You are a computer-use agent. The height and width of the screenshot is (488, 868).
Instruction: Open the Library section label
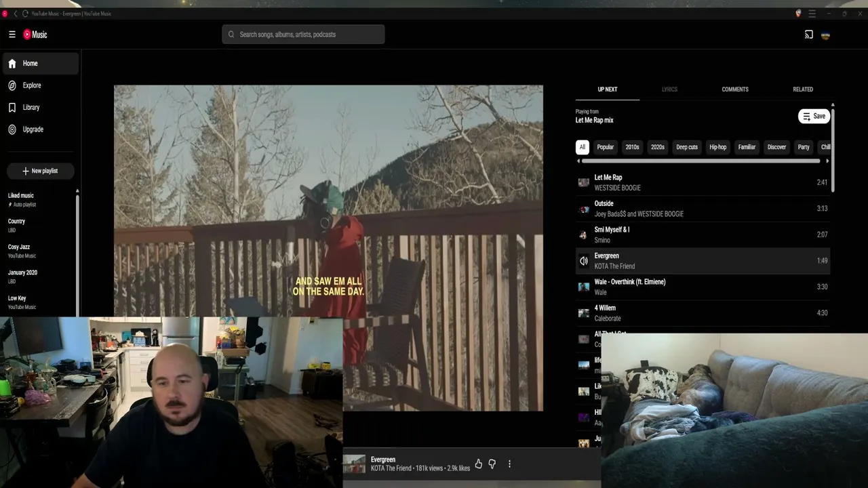[x=31, y=107]
